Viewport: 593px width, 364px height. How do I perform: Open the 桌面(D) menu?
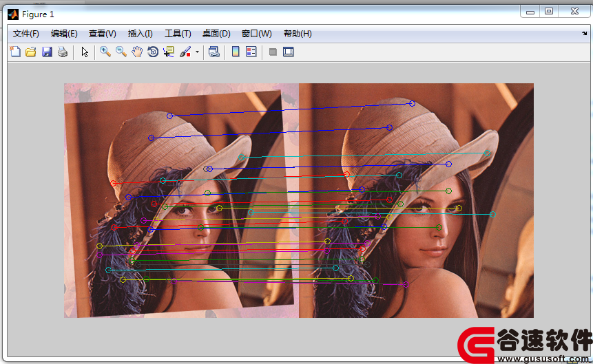pos(216,34)
